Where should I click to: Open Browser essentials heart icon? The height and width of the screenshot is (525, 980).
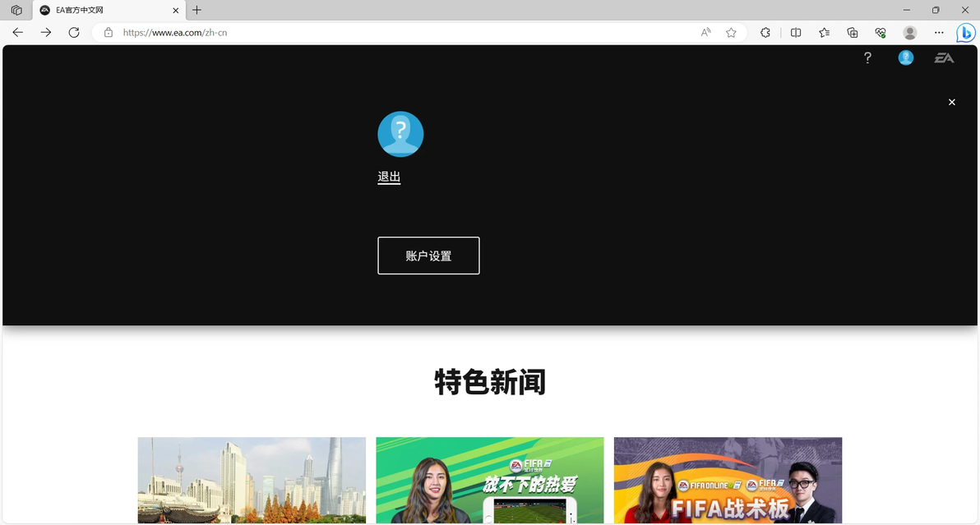(881, 33)
